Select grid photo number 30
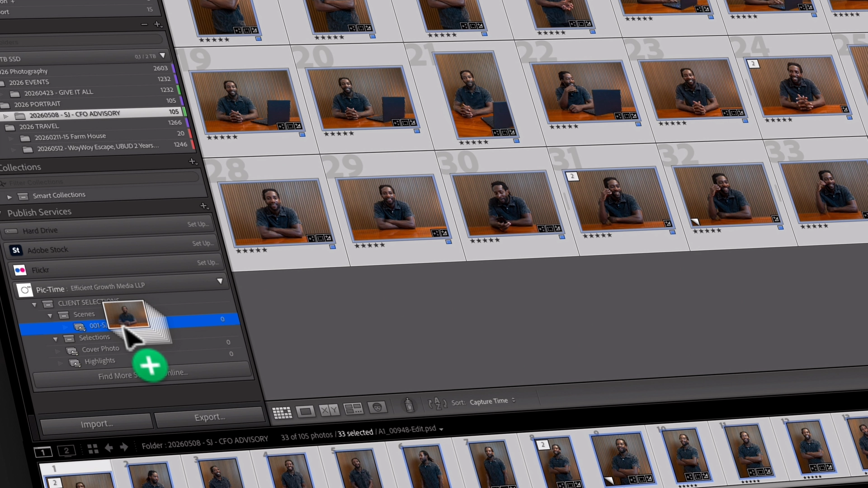 click(507, 204)
